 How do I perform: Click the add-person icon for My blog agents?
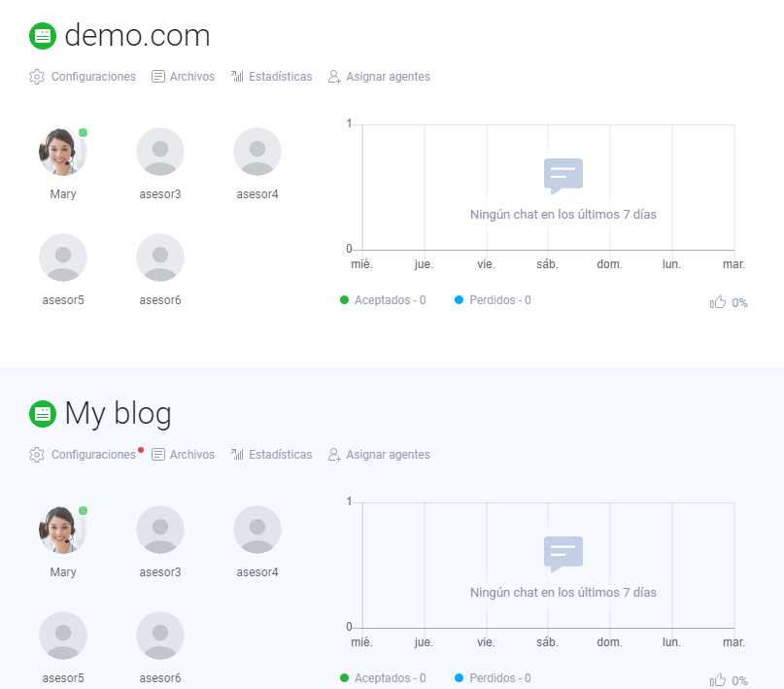coord(334,455)
